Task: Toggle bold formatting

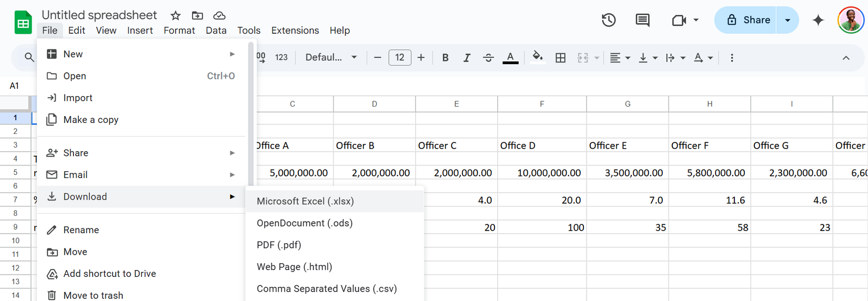Action: pos(445,58)
